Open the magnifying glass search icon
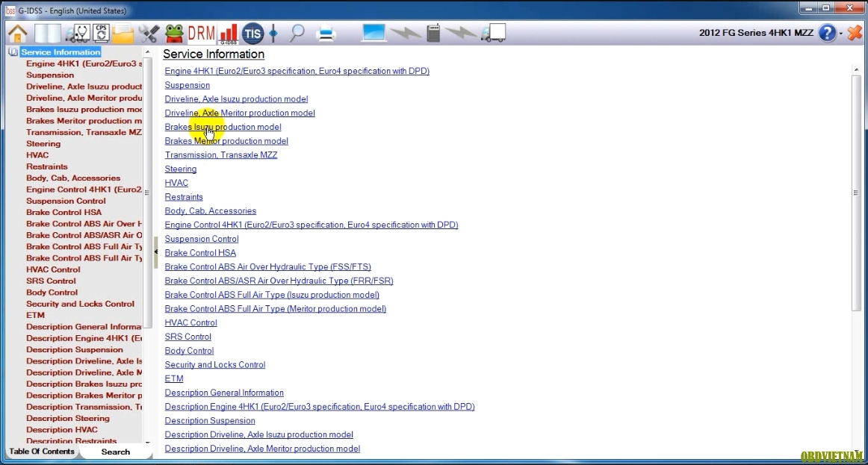 (x=297, y=33)
